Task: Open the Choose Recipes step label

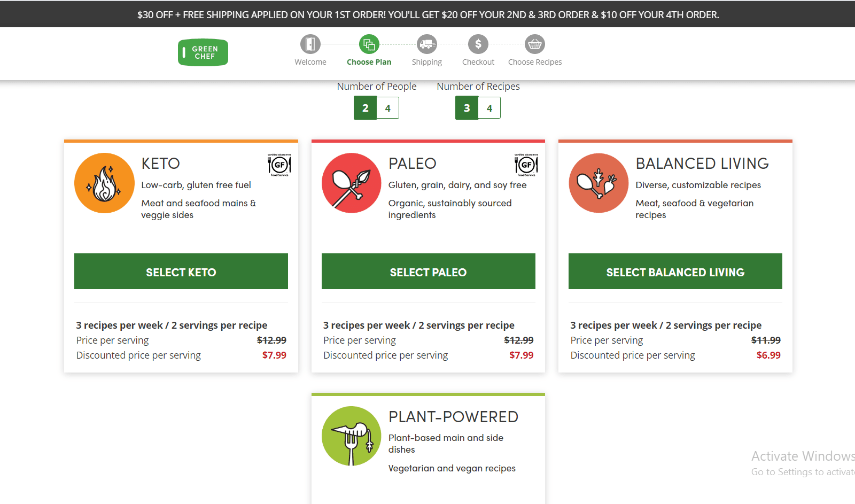Action: click(x=535, y=62)
